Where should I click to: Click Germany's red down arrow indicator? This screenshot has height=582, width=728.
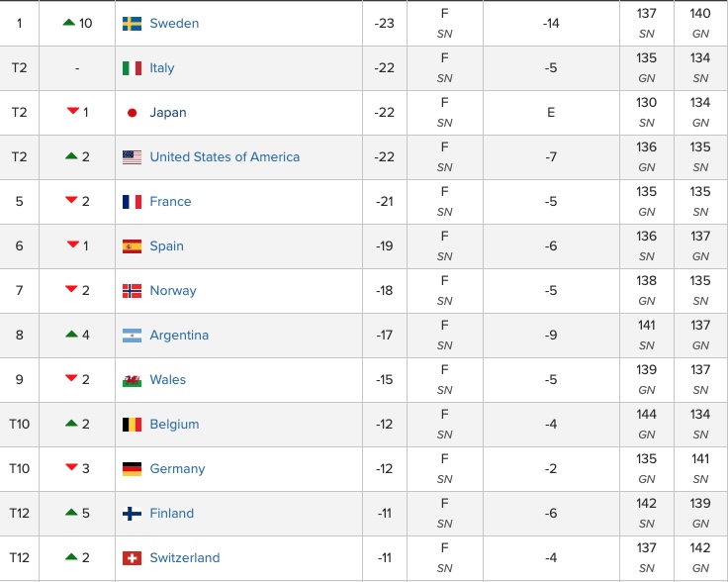coord(71,467)
